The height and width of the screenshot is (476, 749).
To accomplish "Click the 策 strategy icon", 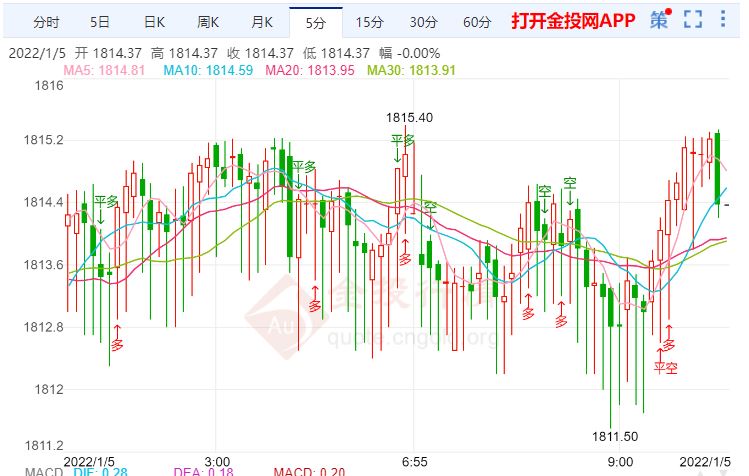I will 660,20.
